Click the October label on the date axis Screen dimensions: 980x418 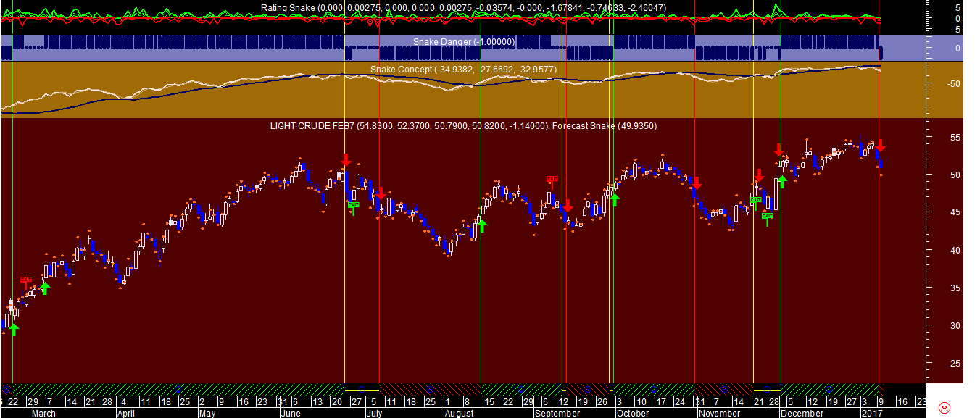(633, 414)
